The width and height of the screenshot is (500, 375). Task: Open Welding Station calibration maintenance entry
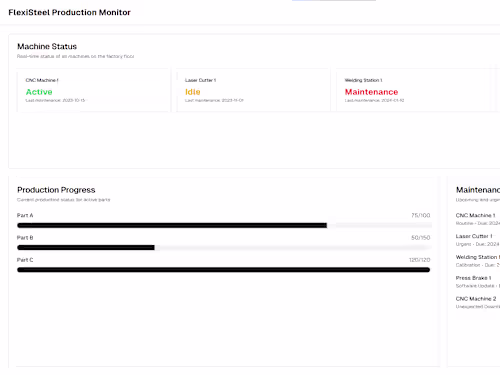click(x=478, y=261)
